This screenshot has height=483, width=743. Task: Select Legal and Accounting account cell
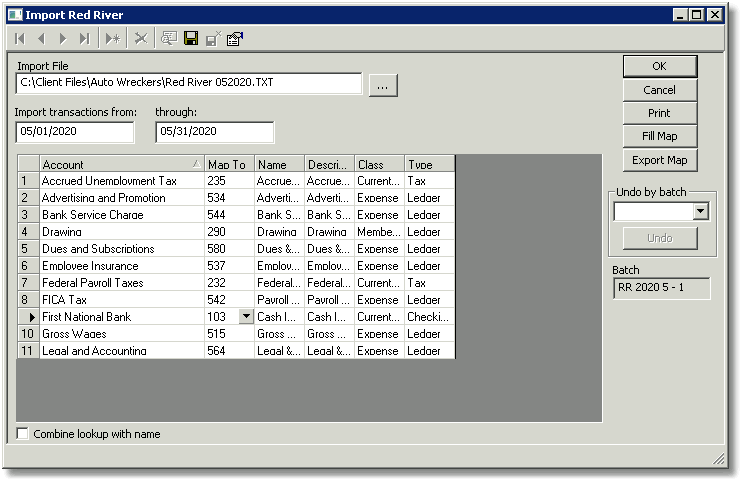pyautogui.click(x=122, y=351)
